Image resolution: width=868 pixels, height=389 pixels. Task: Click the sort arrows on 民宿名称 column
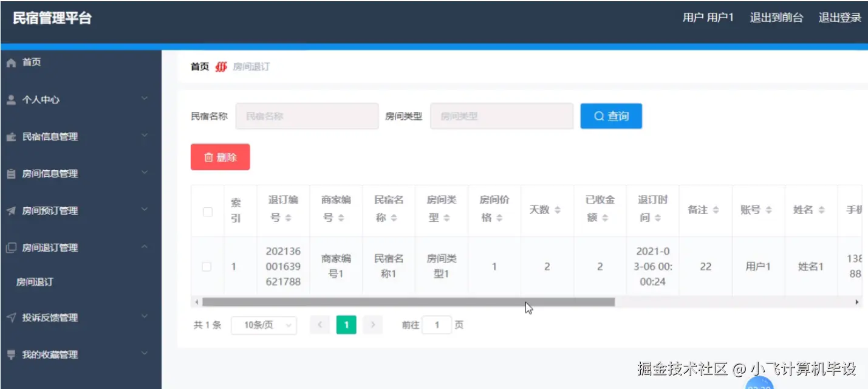coord(394,218)
